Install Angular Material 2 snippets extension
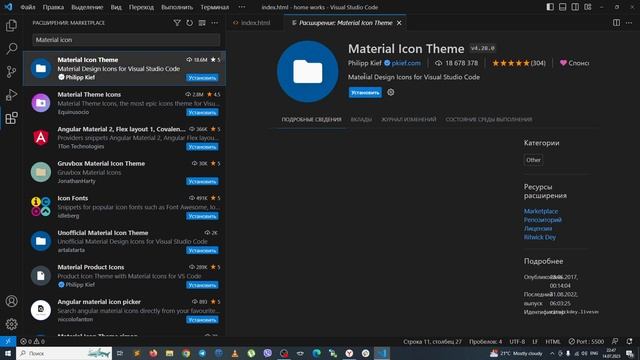 coord(202,147)
